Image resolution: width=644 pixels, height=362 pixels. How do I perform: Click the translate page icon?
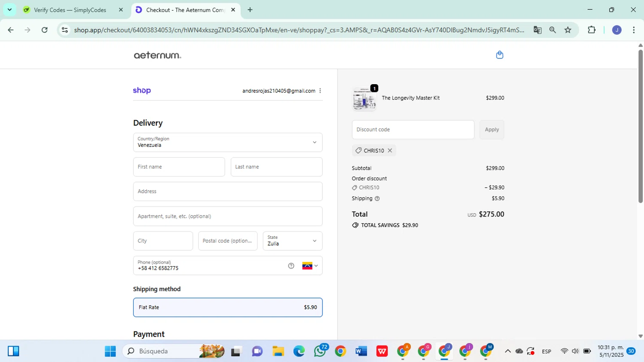537,30
